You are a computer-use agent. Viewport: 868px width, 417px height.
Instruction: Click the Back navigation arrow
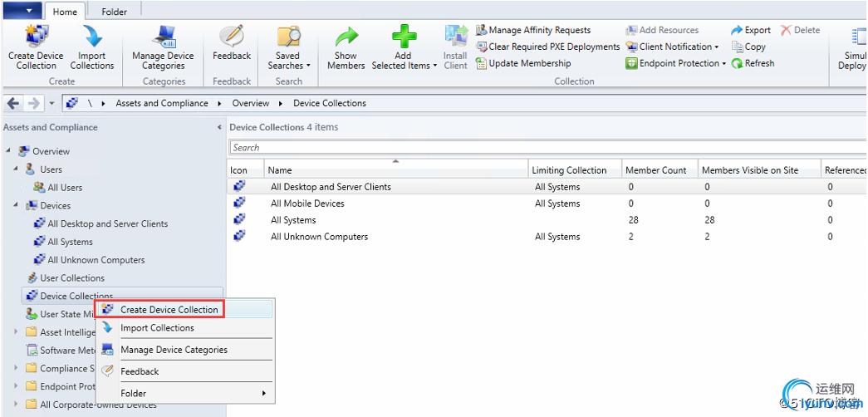[13, 103]
